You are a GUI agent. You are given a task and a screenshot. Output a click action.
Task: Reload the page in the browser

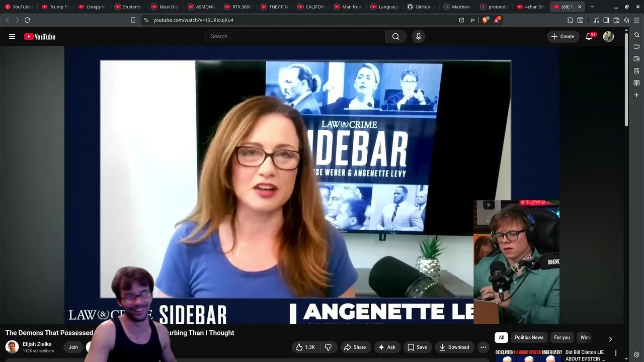(27, 20)
